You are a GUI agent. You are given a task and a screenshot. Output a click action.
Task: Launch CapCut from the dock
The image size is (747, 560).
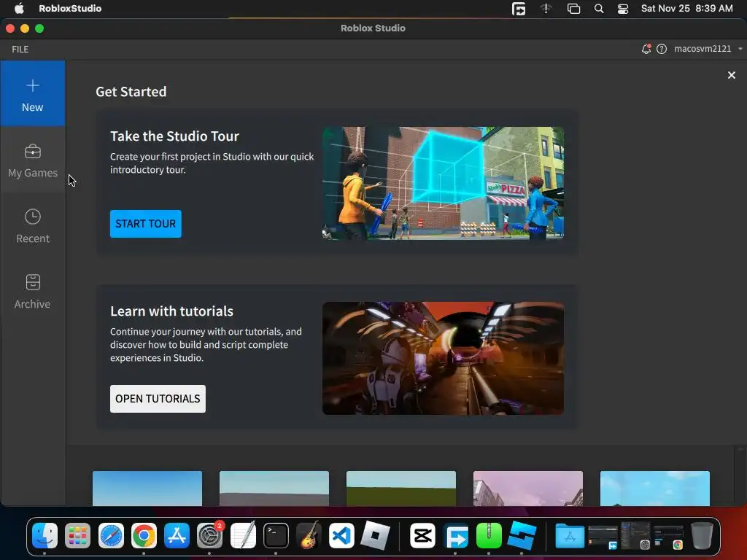pyautogui.click(x=422, y=536)
